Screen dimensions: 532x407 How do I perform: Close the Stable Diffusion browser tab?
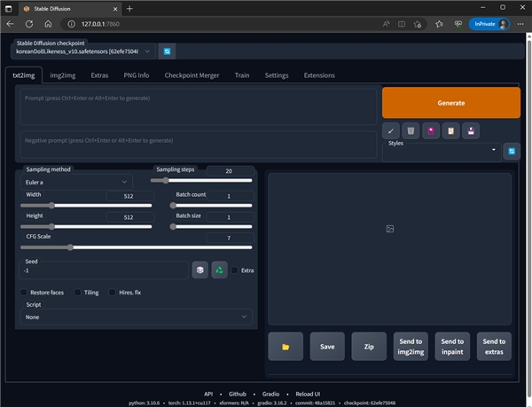pos(115,9)
